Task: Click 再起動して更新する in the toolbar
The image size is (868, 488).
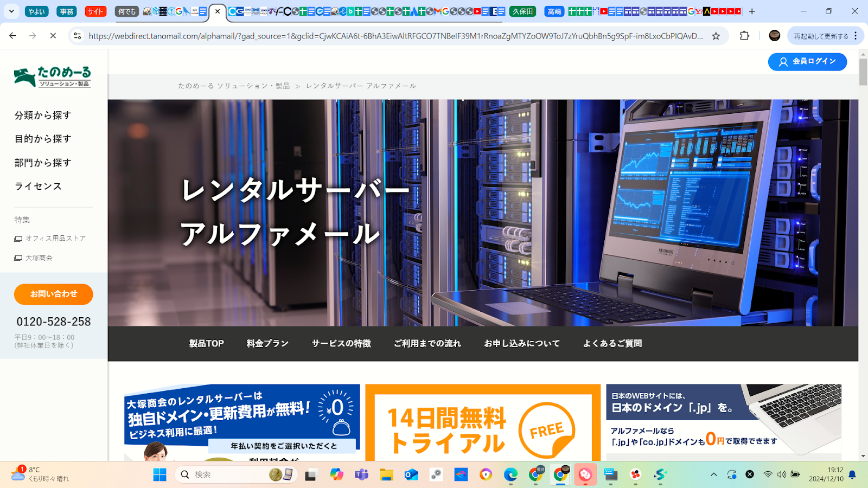Action: click(x=821, y=36)
